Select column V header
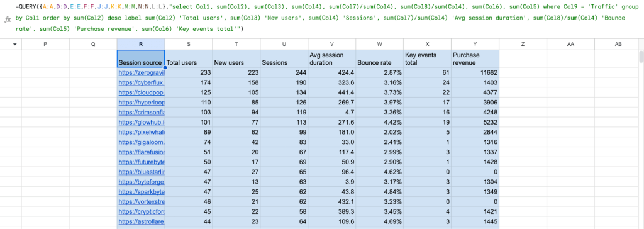The width and height of the screenshot is (644, 229). point(332,45)
